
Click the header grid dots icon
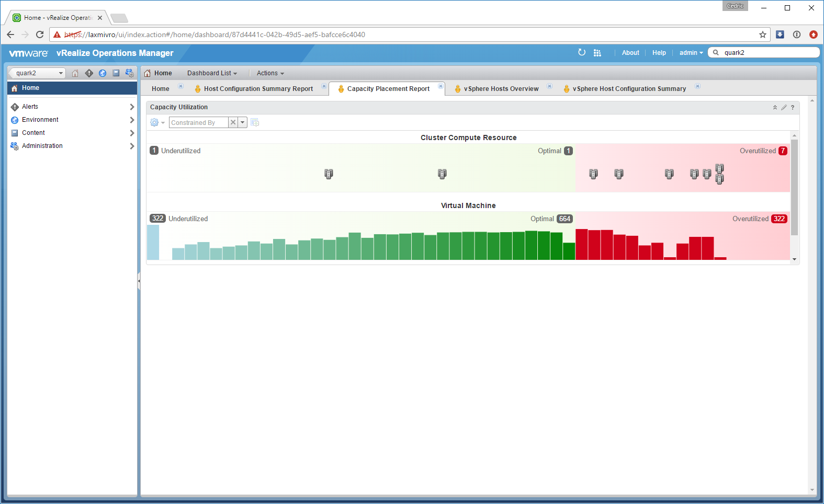(x=597, y=53)
